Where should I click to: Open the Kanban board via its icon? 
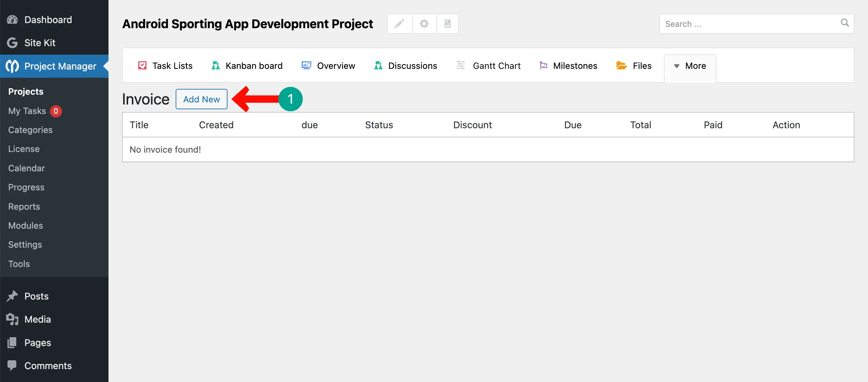215,65
